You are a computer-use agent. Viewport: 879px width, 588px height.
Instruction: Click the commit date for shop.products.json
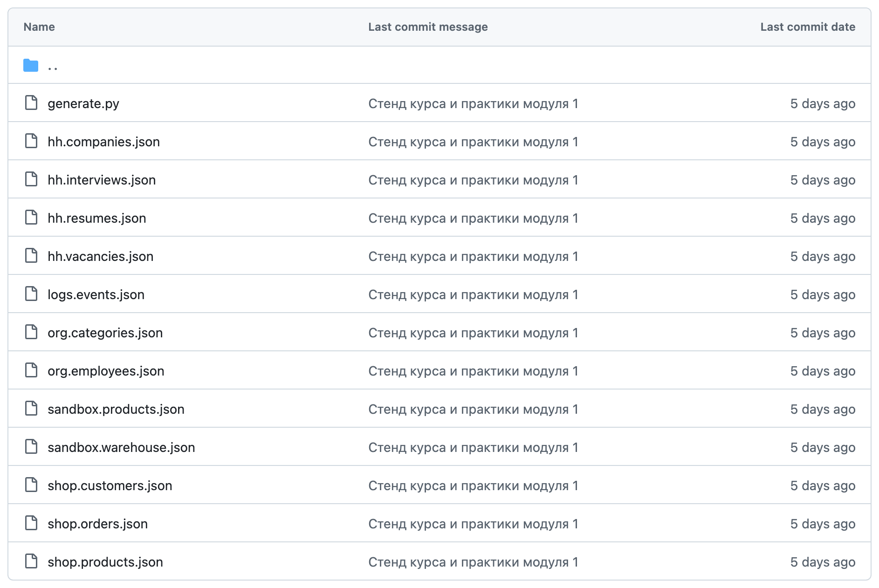click(823, 562)
